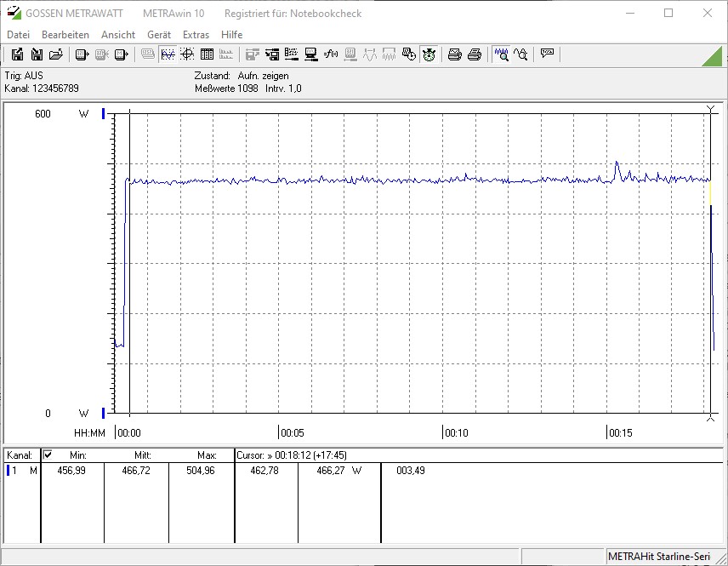
Task: Open file with the folder icon
Action: tap(56, 54)
